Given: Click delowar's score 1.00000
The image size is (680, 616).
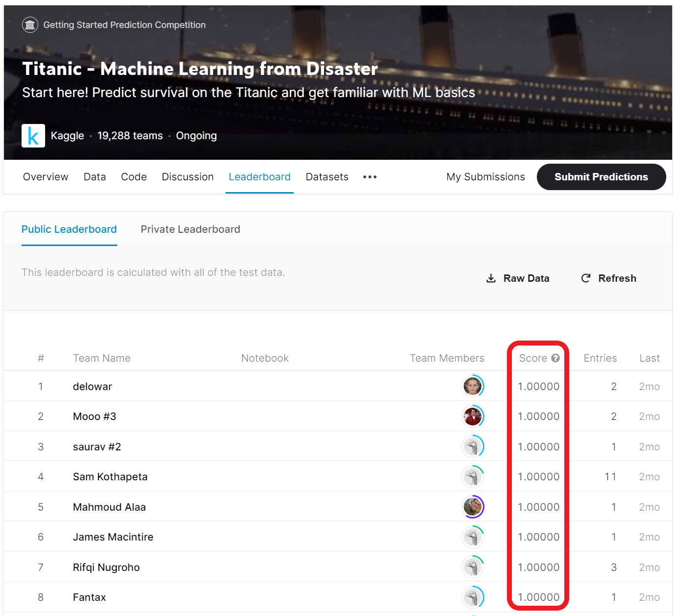Looking at the screenshot, I should pyautogui.click(x=539, y=387).
